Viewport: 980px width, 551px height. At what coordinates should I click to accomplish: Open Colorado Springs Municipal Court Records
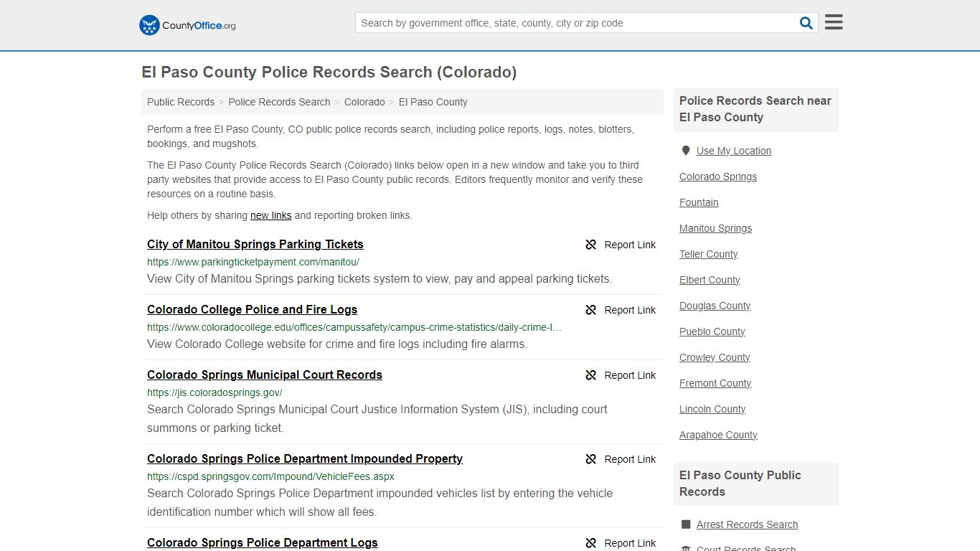[x=265, y=375]
